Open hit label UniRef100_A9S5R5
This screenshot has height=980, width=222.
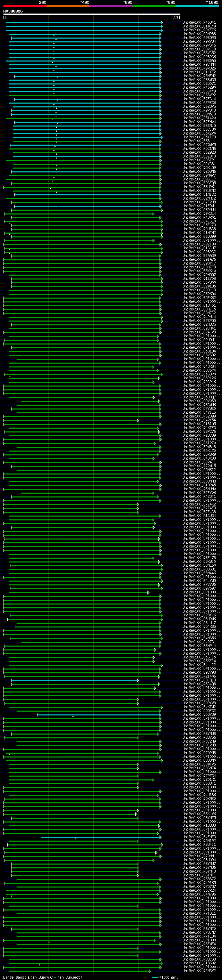(199, 38)
